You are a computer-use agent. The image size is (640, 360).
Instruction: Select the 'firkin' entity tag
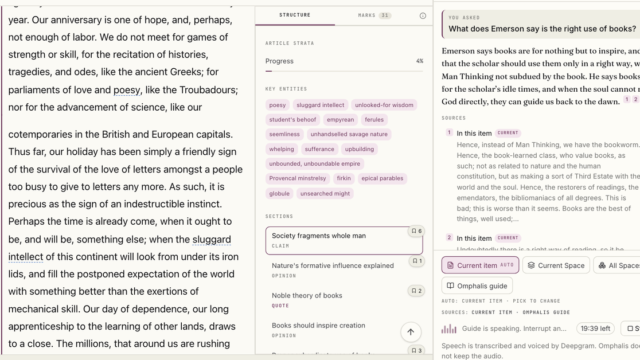344,178
